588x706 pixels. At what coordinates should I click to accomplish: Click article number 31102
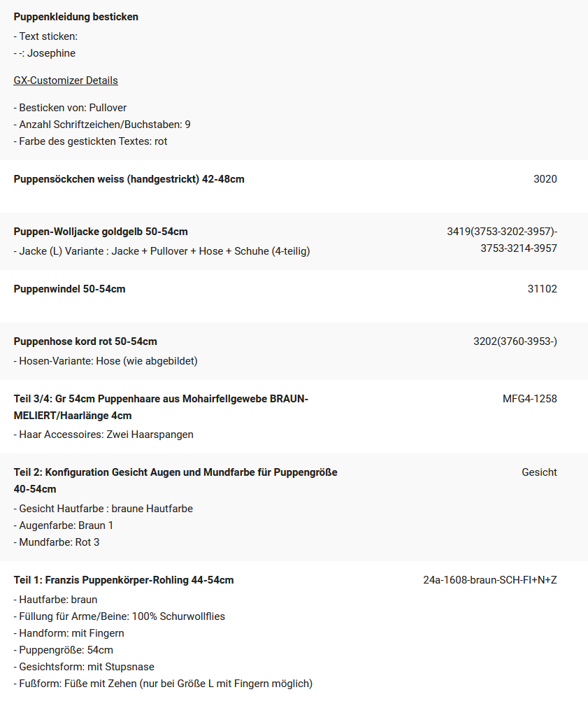click(x=543, y=288)
